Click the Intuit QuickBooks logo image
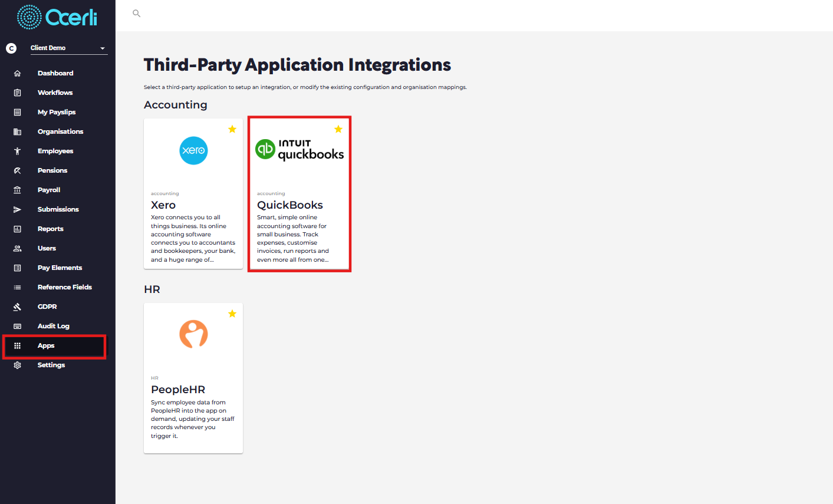This screenshot has height=504, width=833. pyautogui.click(x=299, y=150)
